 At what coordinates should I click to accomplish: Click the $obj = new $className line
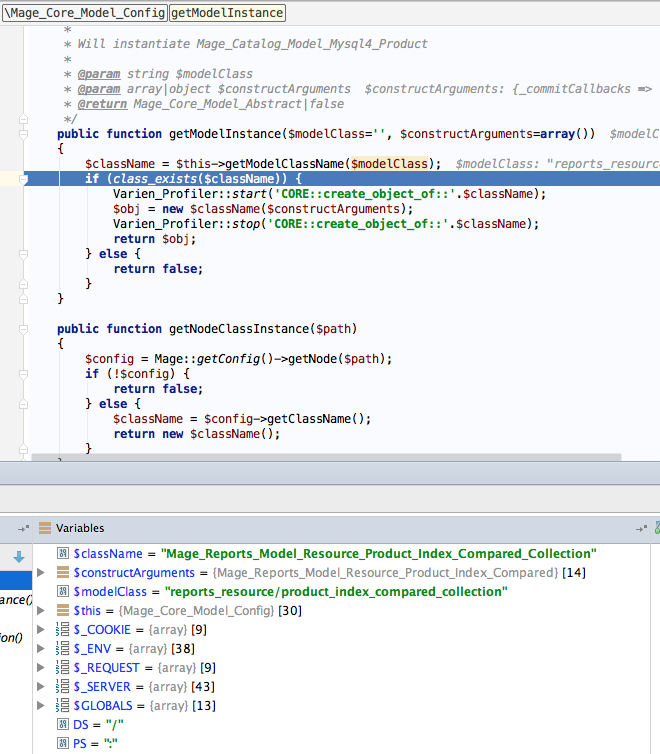(263, 209)
